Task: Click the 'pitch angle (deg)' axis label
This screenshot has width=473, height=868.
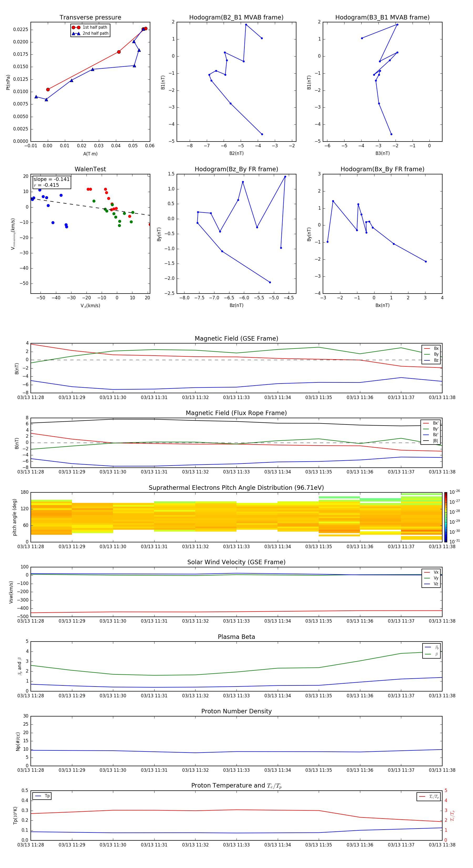Action: click(14, 517)
